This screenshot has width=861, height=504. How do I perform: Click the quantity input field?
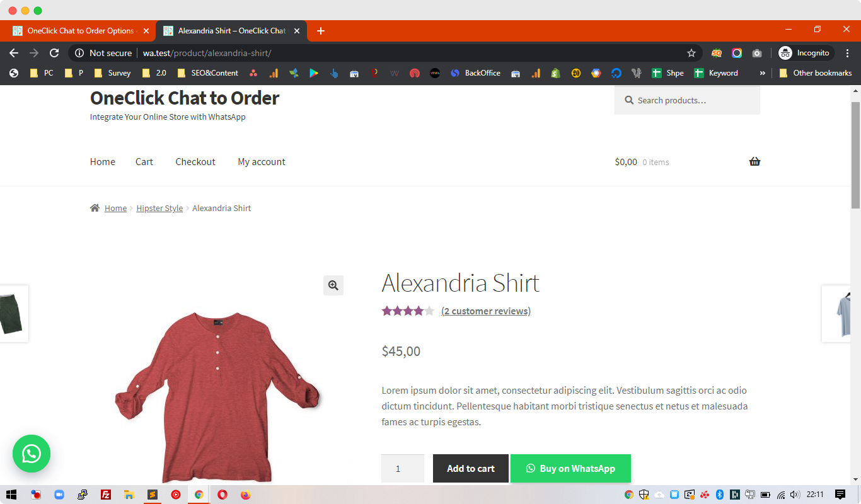click(x=402, y=468)
